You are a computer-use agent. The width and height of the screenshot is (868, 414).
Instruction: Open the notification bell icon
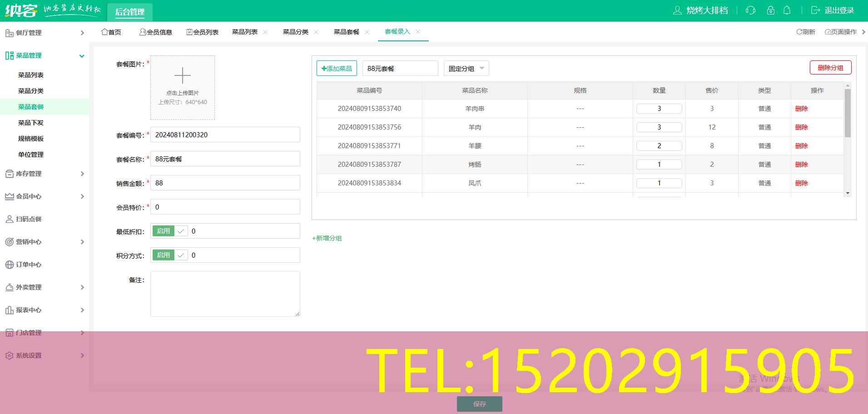tap(787, 10)
